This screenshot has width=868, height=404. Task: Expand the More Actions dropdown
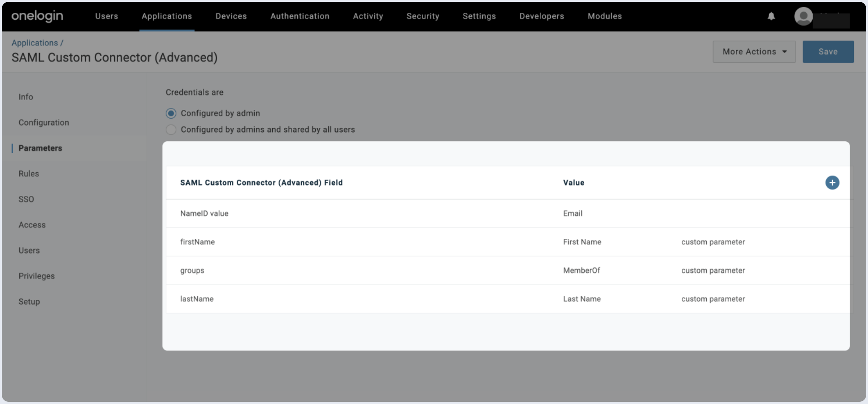coord(754,52)
